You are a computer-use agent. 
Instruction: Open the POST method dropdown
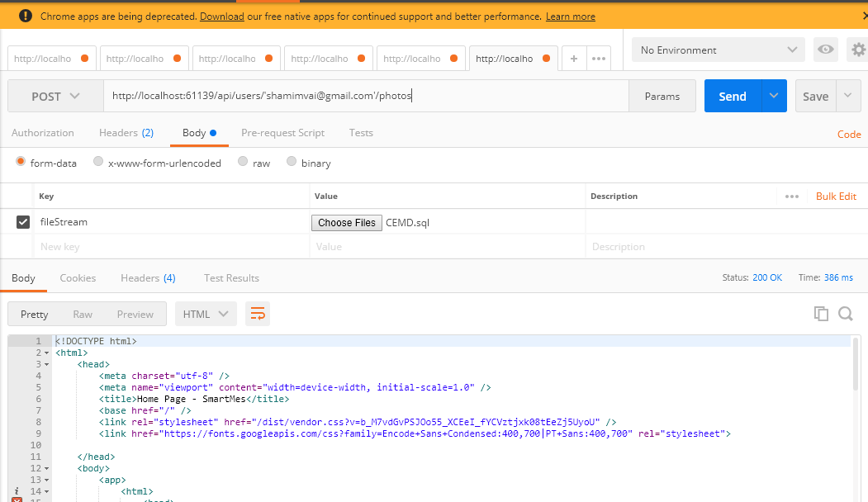pyautogui.click(x=55, y=96)
